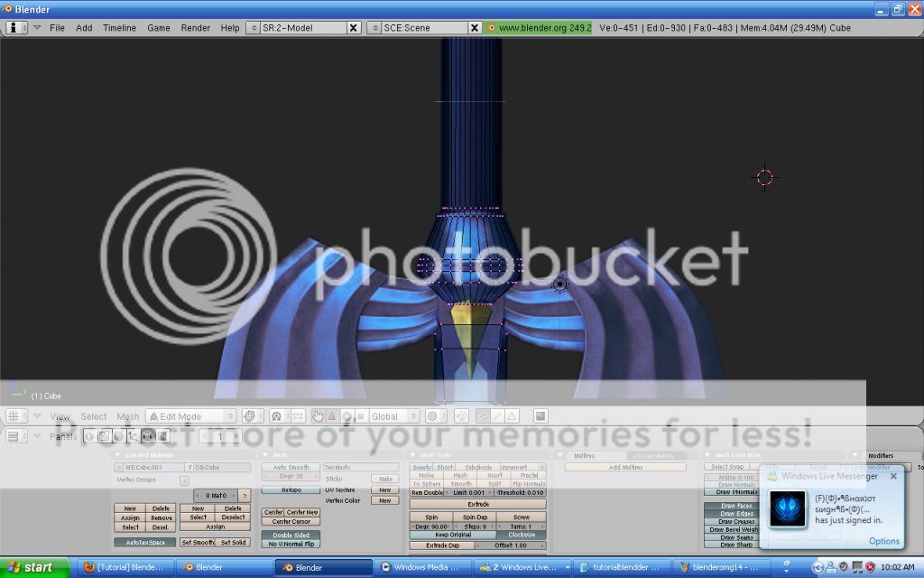Open the Global orientation dropdown
This screenshot has width=924, height=578.
[x=393, y=416]
